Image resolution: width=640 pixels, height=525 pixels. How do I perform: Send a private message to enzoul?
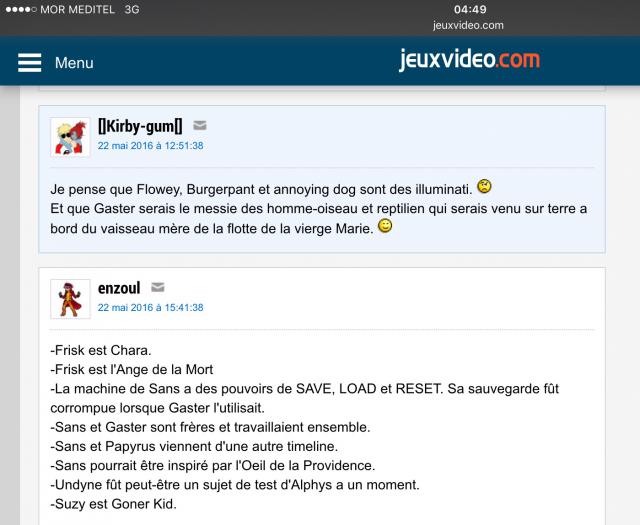(158, 287)
